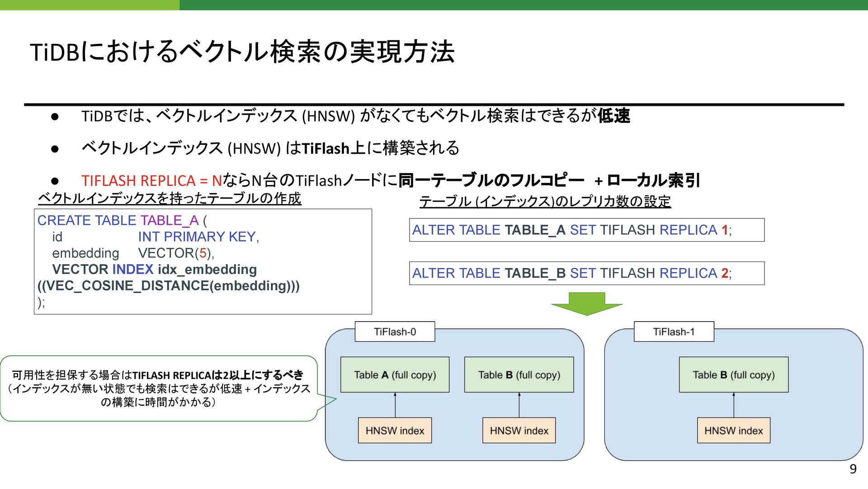Click the heading ベクトルインデックスを持ったテーブルの作成
The height and width of the screenshot is (489, 868).
click(170, 198)
